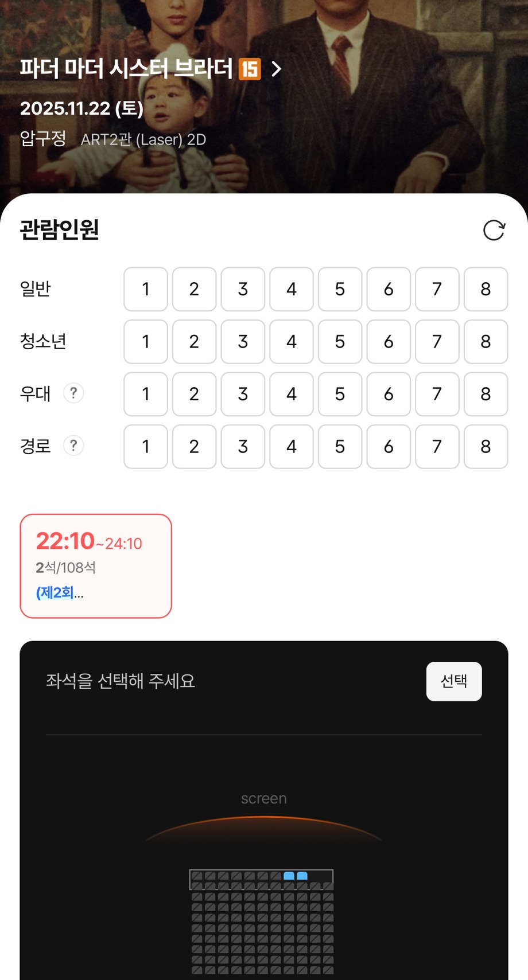Open help icon next to 우대
Image resolution: width=528 pixels, height=980 pixels.
click(x=73, y=393)
